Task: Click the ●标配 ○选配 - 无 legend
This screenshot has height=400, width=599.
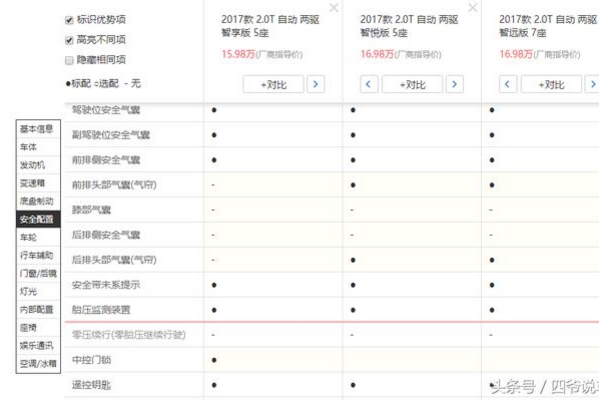Action: tap(103, 83)
